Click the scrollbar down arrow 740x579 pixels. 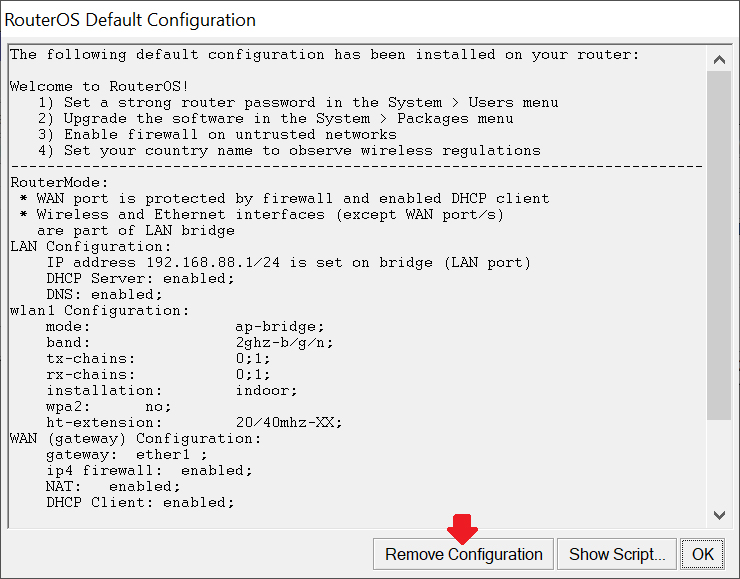719,515
